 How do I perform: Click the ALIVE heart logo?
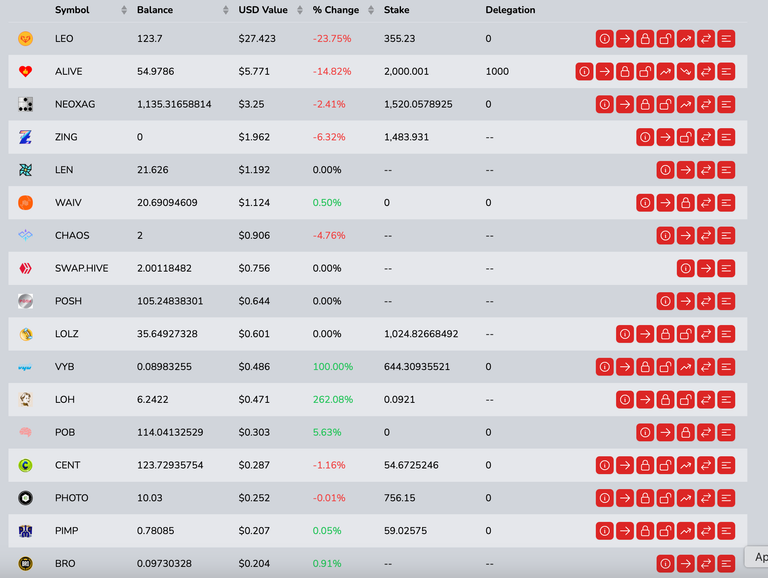tap(25, 72)
